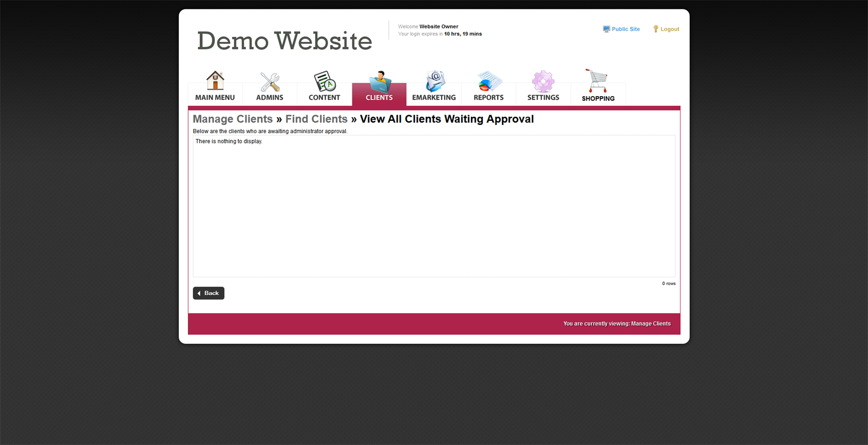Select the ADMINS tab label
This screenshot has height=445, width=868.
tap(270, 98)
